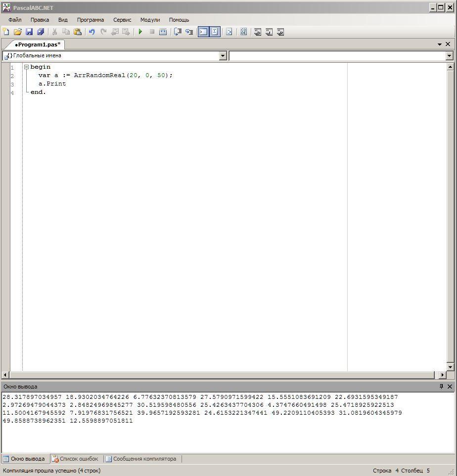The image size is (457, 476).
Task: Open a file with the folder icon
Action: tap(18, 32)
